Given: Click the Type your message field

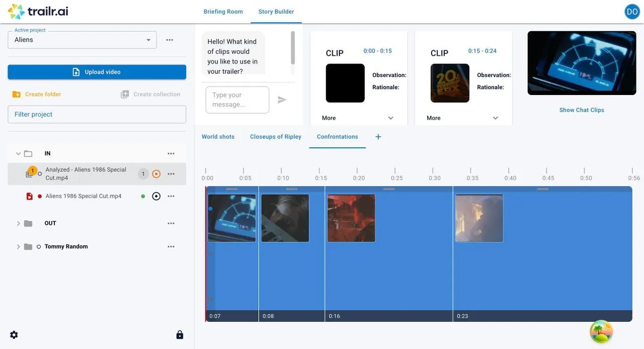Looking at the screenshot, I should click(x=237, y=100).
